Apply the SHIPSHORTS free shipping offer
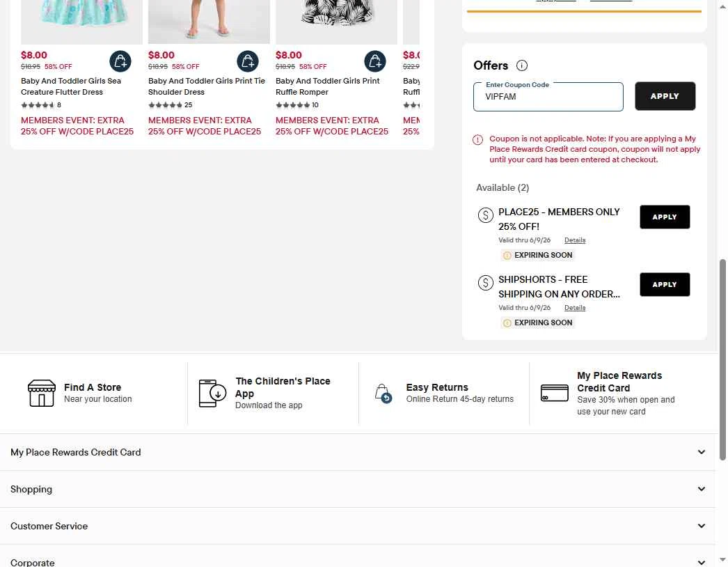 coord(665,284)
